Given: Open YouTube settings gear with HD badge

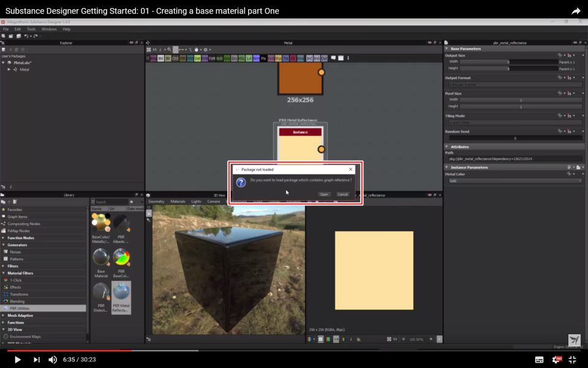Looking at the screenshot, I should pos(557,359).
